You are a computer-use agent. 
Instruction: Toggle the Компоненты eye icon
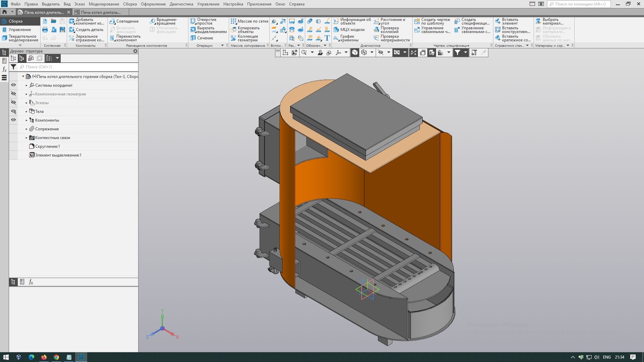point(13,120)
